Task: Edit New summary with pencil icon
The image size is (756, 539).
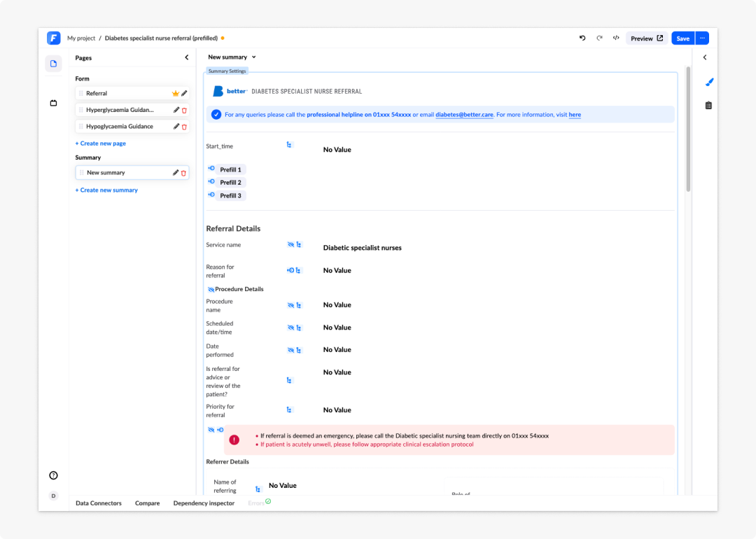Action: (176, 173)
